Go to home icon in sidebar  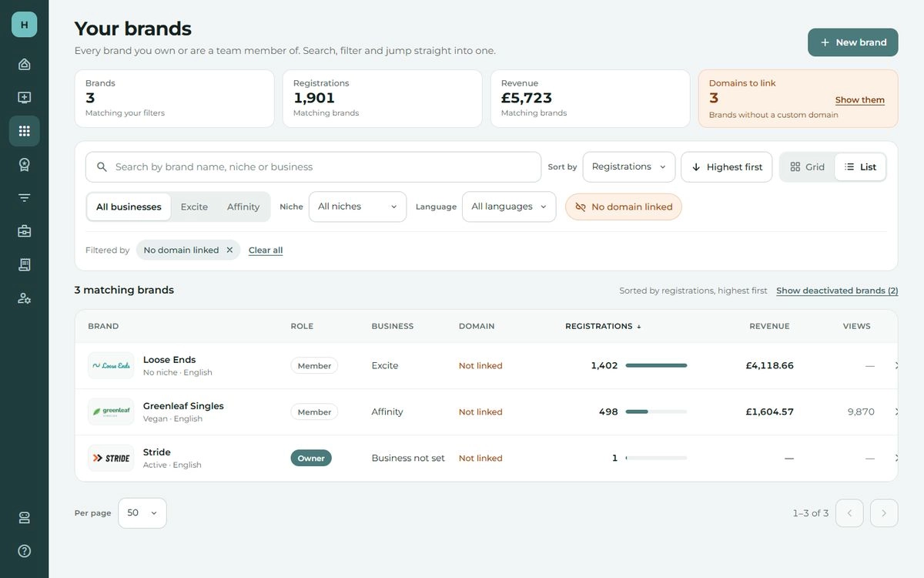pos(24,64)
